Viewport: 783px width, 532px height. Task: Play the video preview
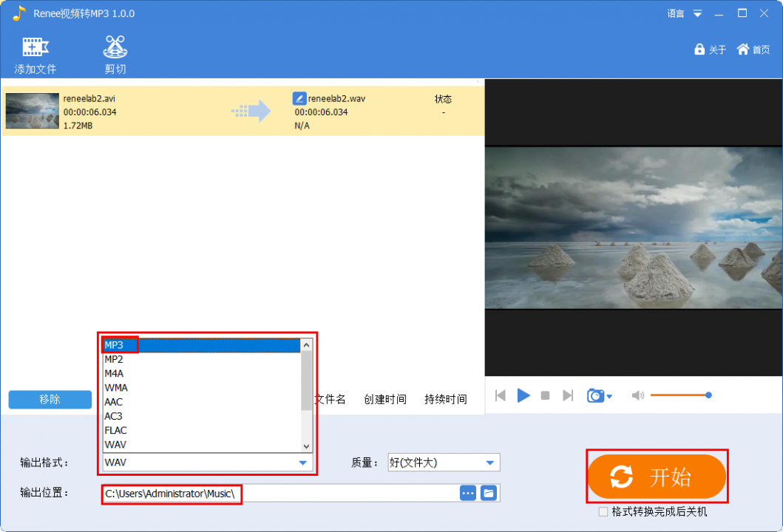[x=523, y=396]
